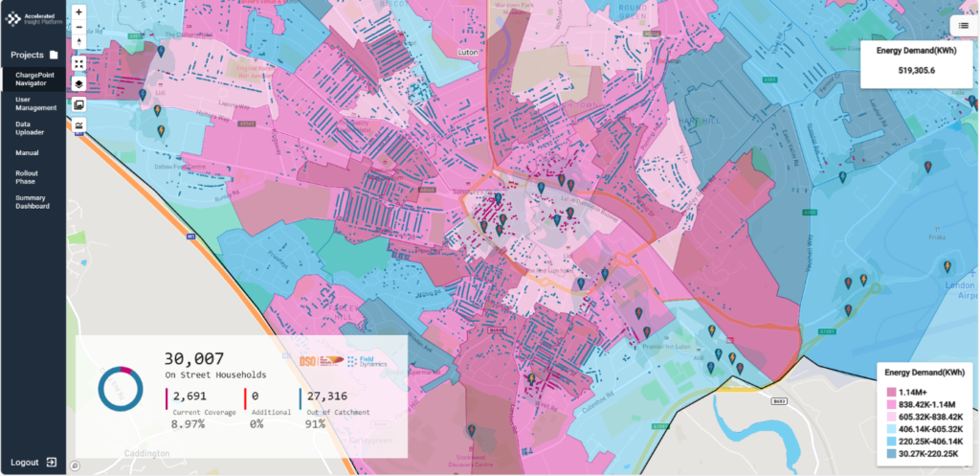Click the 27,316 out of catchment value
The width and height of the screenshot is (980, 476).
[326, 397]
